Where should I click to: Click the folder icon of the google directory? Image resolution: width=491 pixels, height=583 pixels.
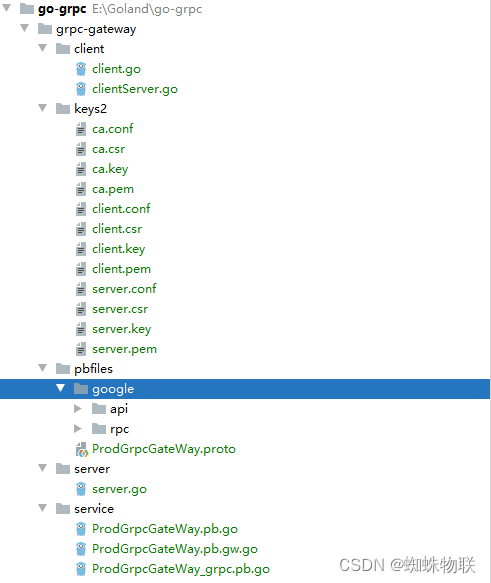pyautogui.click(x=81, y=389)
